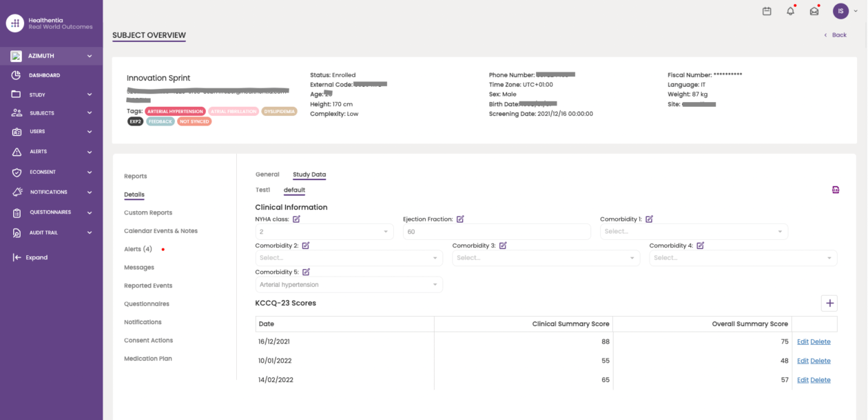Open the Comorbidity 5 Arterial hypertension dropdown

point(349,284)
